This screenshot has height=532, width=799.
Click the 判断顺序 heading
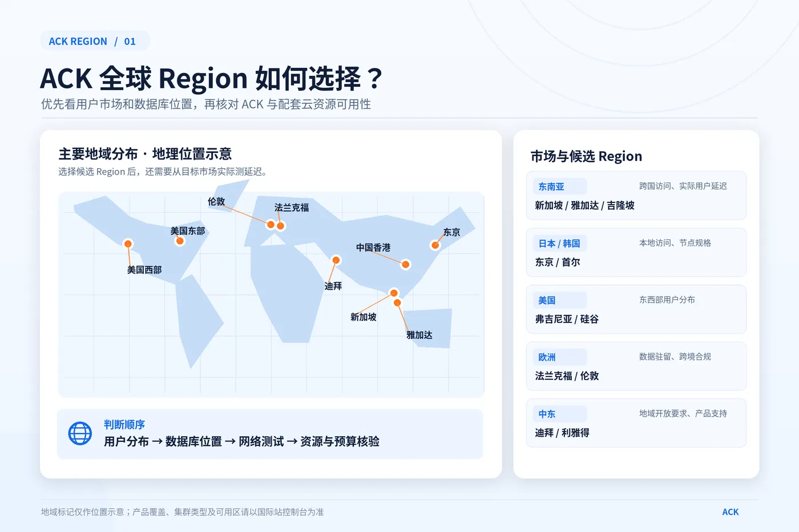click(124, 424)
